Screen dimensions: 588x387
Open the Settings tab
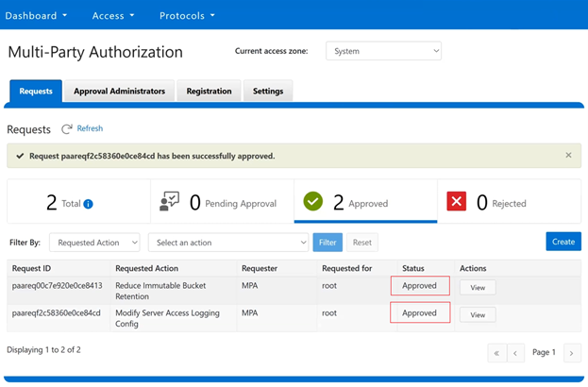pyautogui.click(x=268, y=92)
